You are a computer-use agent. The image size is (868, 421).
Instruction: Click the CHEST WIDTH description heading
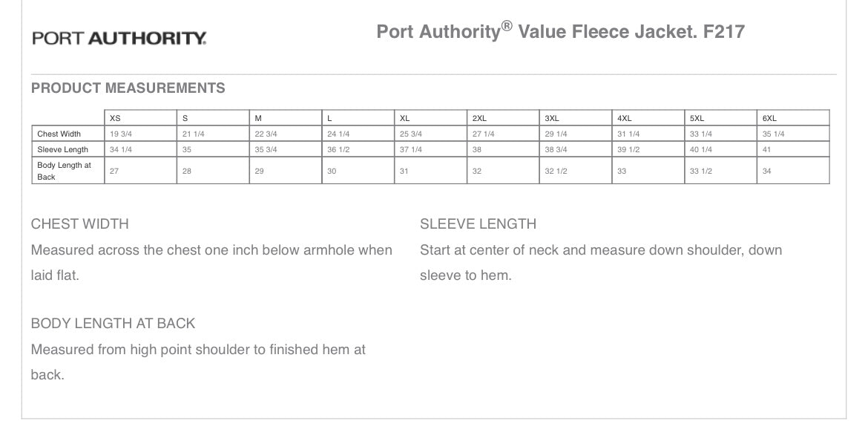click(x=79, y=223)
